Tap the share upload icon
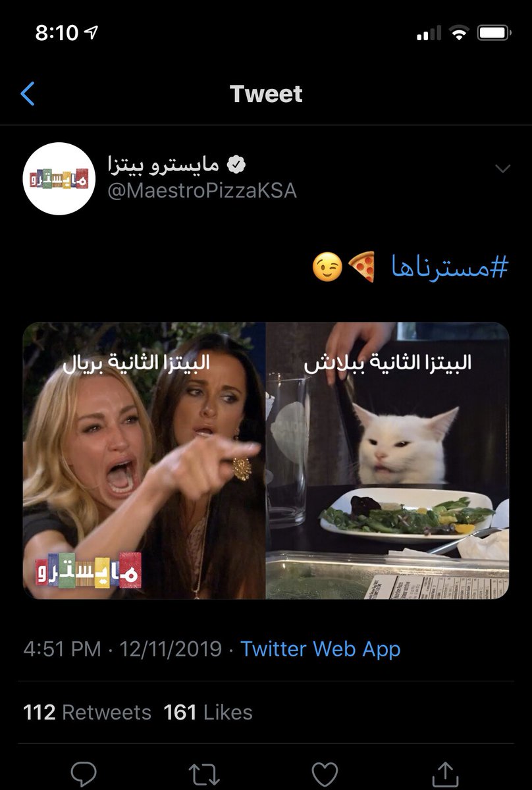The width and height of the screenshot is (532, 790). click(x=446, y=773)
